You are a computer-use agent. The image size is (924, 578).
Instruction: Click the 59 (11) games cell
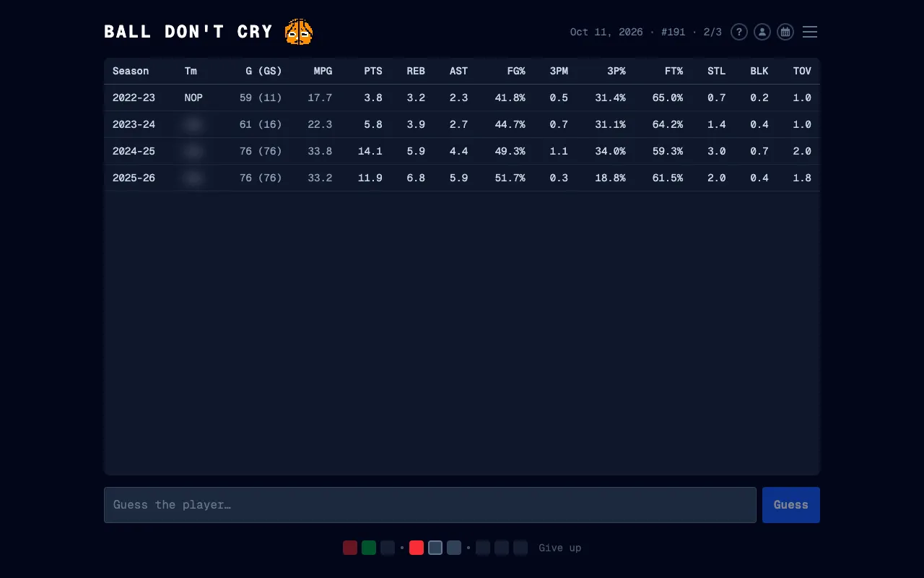click(261, 98)
